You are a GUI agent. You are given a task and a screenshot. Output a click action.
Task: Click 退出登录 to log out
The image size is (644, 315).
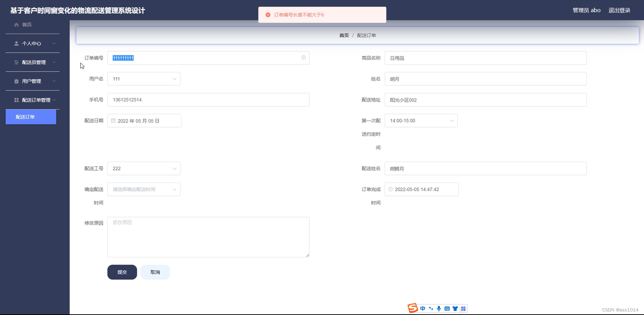point(619,10)
